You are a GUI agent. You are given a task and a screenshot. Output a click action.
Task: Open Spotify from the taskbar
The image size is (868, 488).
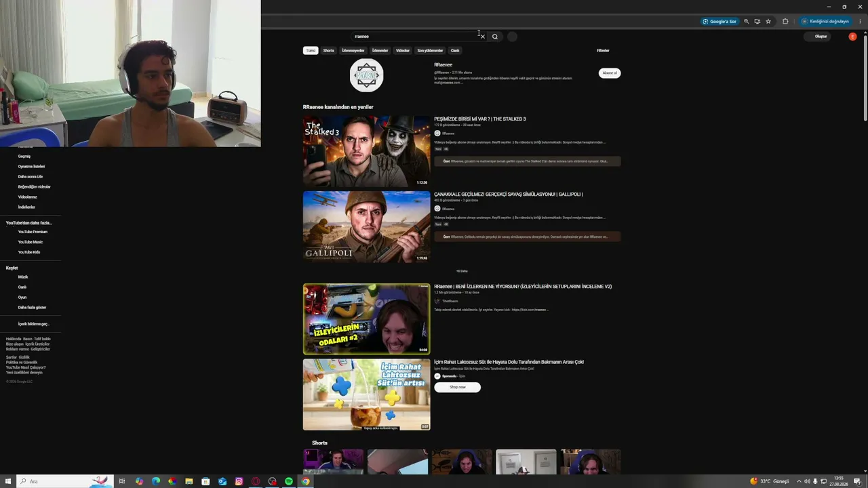289,481
